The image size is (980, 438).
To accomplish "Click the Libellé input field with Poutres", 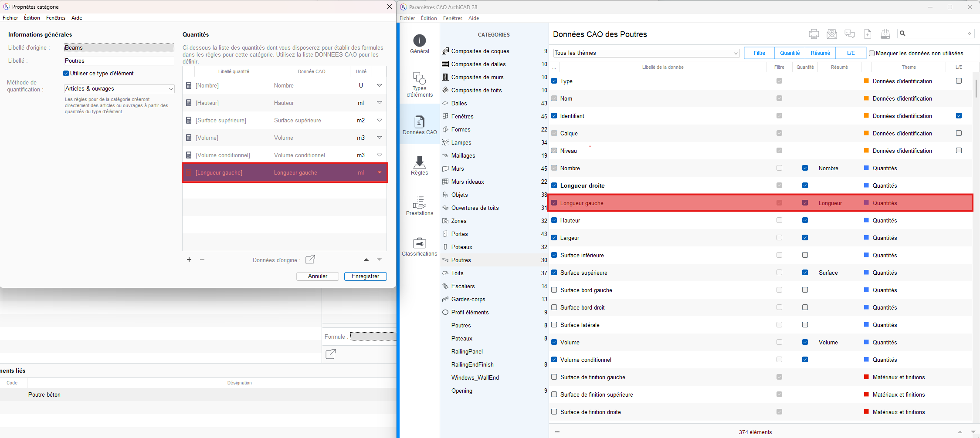I will click(119, 61).
